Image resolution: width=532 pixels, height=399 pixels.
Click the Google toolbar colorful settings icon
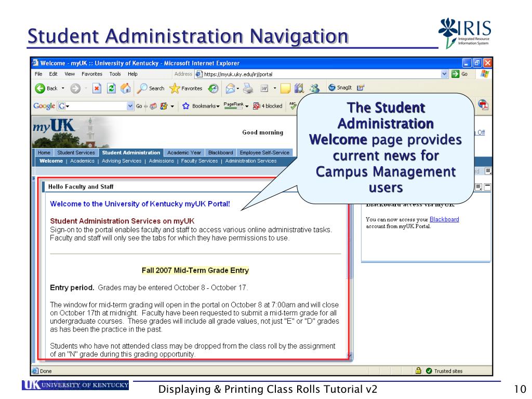(x=164, y=106)
